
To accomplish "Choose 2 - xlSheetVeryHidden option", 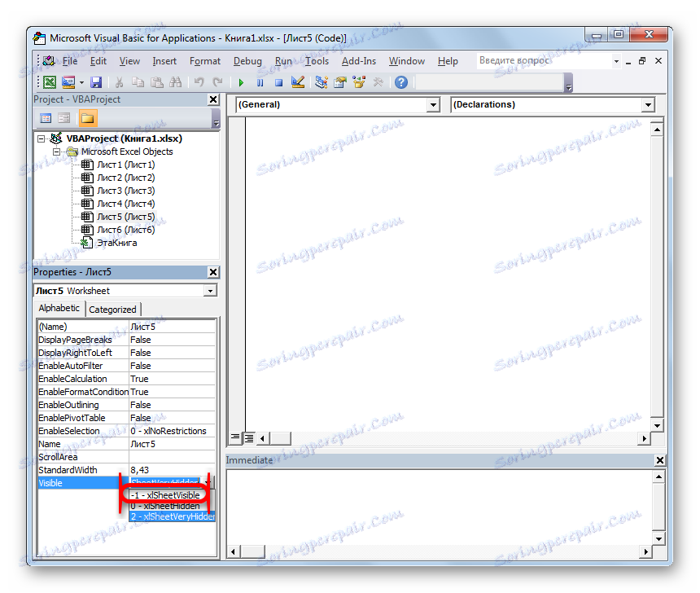I will (x=172, y=516).
